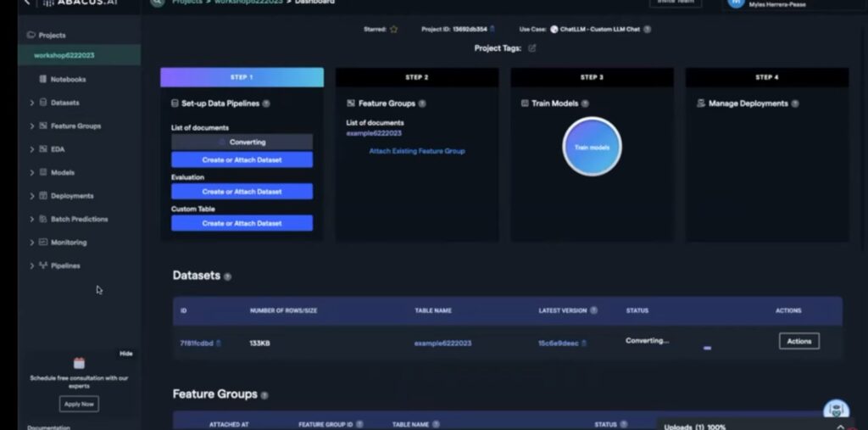Open the Actions button for the dataset
Screen dimensions: 868x430
798,341
